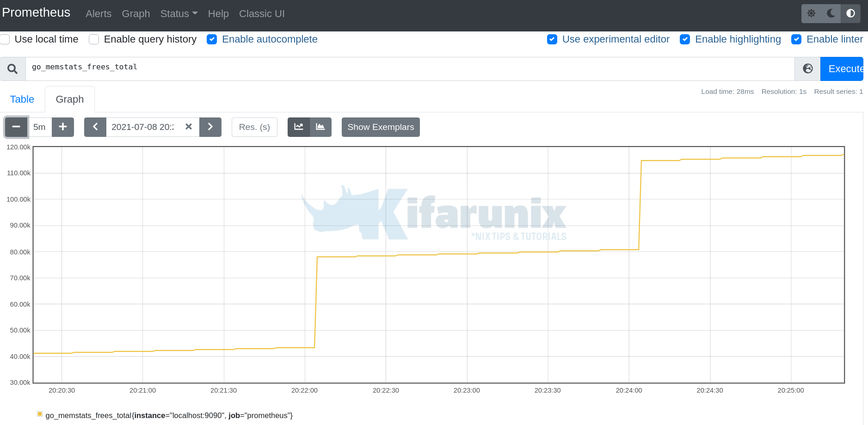868x425 pixels.
Task: Open the Graph nav link
Action: [x=136, y=14]
